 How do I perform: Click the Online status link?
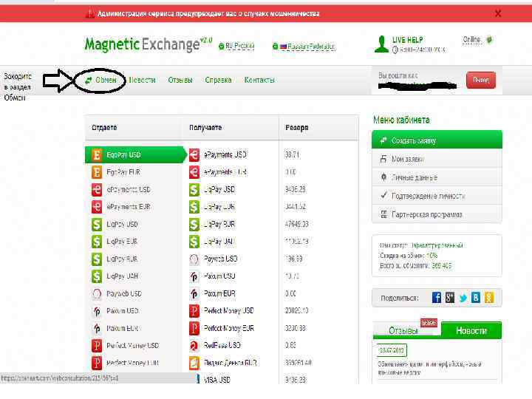471,40
